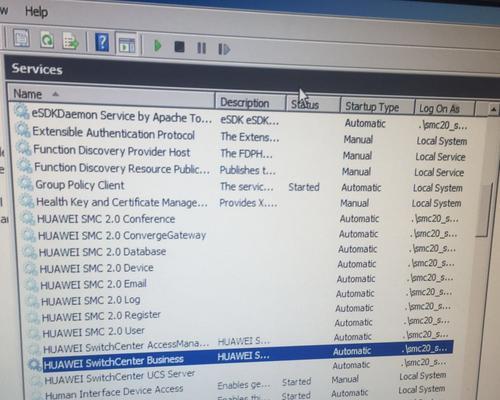
Task: Click gear icon of SMC 2.0 Conference
Action: tap(28, 219)
